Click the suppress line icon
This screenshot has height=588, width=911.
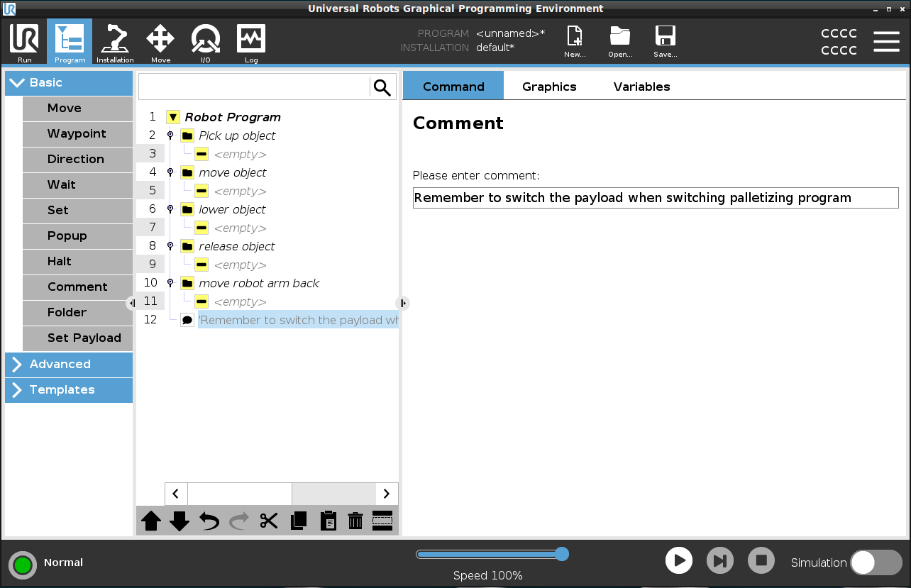[x=382, y=521]
